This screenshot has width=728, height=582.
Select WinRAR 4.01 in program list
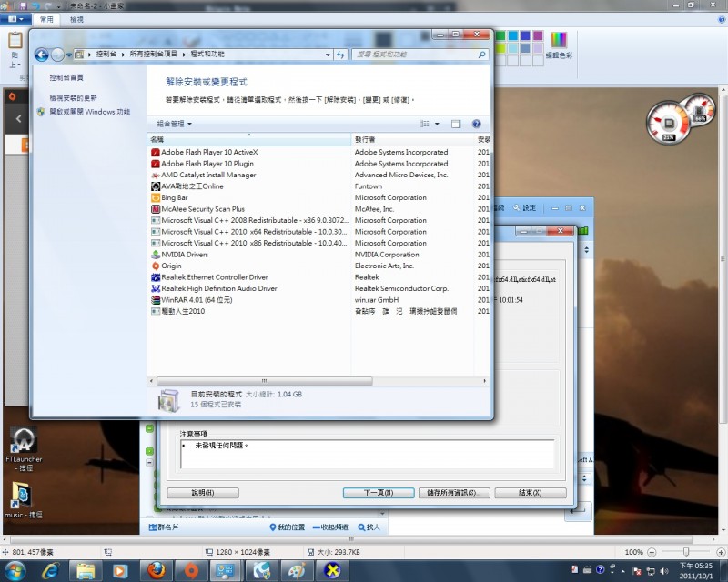point(197,299)
